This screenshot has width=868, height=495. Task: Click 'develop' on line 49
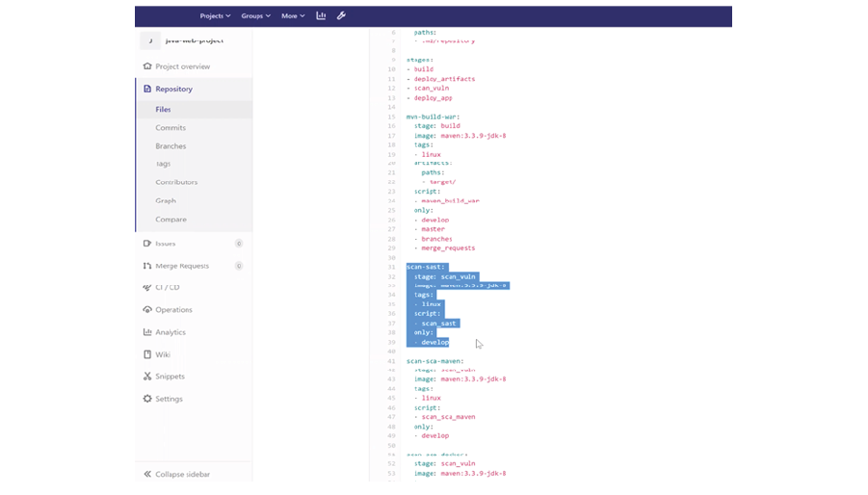435,436
